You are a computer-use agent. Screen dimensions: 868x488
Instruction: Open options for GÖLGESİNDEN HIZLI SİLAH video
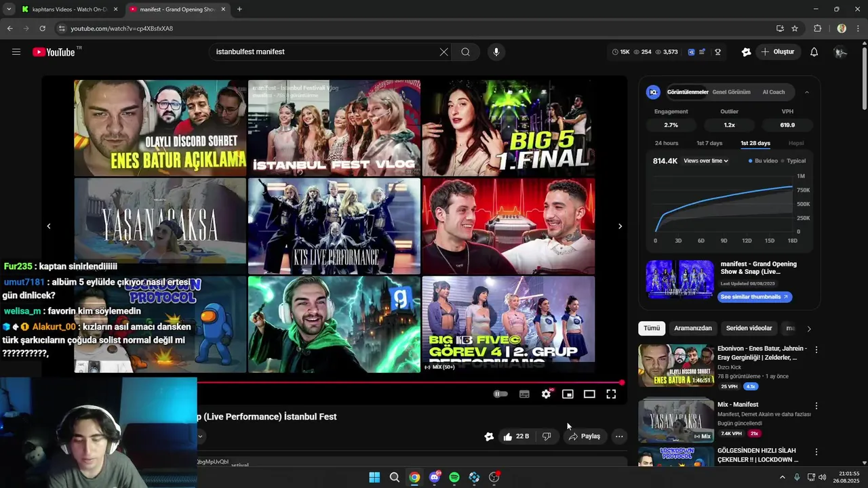point(816,452)
